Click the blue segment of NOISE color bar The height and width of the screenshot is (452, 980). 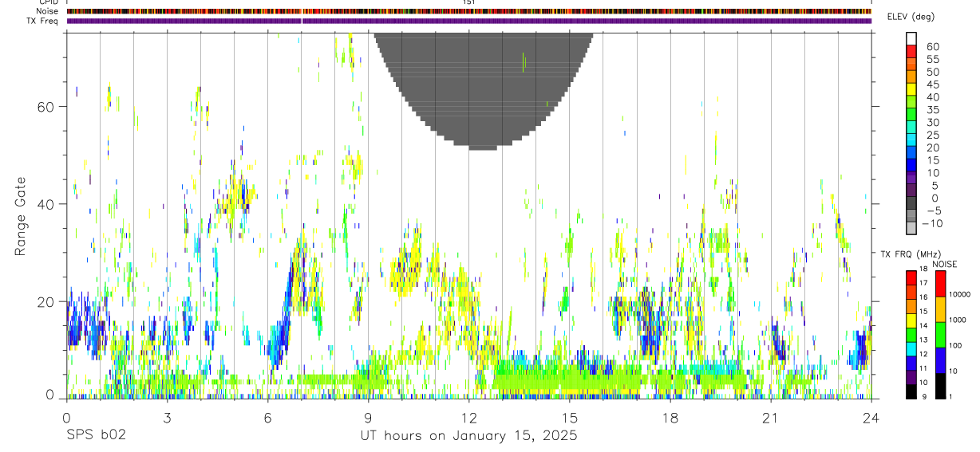coord(940,360)
